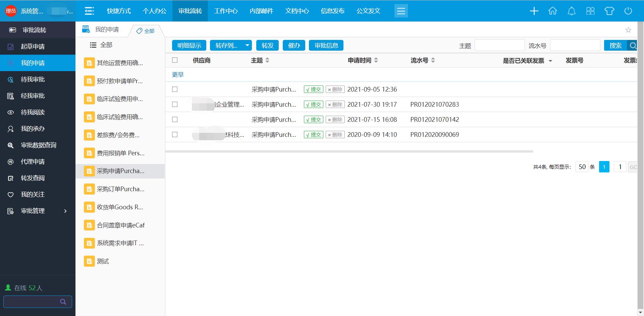This screenshot has width=644, height=316.
Task: Click the 审批信息 button
Action: [x=326, y=46]
